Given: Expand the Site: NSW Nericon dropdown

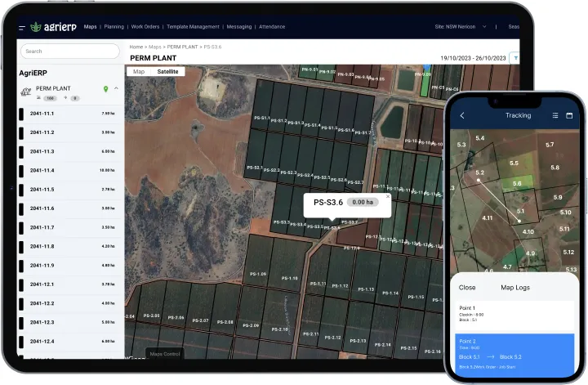Looking at the screenshot, I should 460,27.
